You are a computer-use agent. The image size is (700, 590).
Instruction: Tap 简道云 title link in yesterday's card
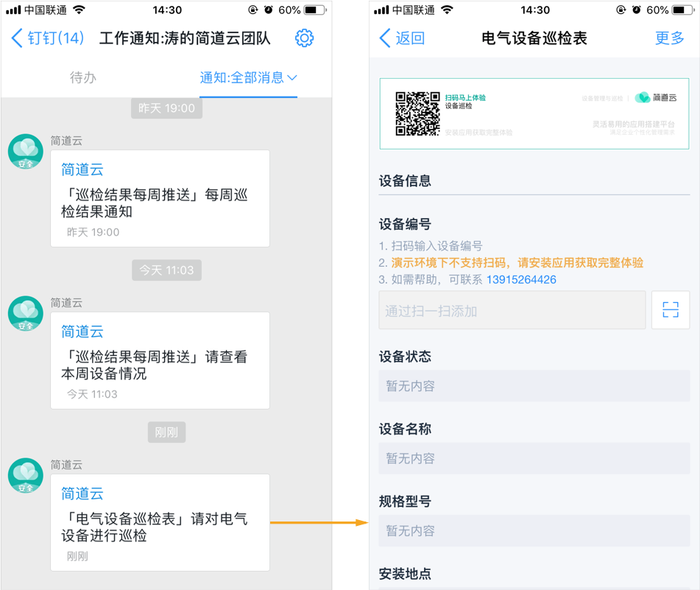[82, 169]
